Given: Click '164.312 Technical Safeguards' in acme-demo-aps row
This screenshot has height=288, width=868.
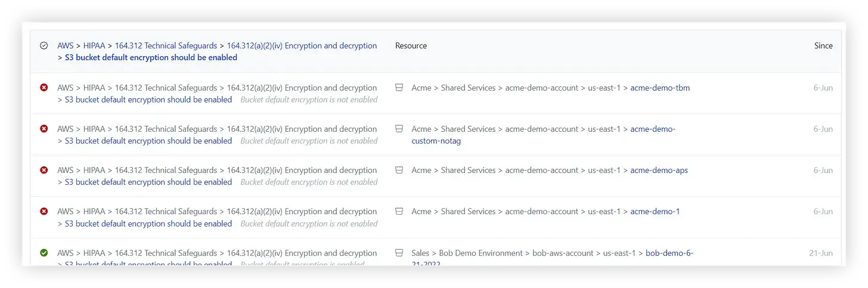Looking at the screenshot, I should (166, 170).
